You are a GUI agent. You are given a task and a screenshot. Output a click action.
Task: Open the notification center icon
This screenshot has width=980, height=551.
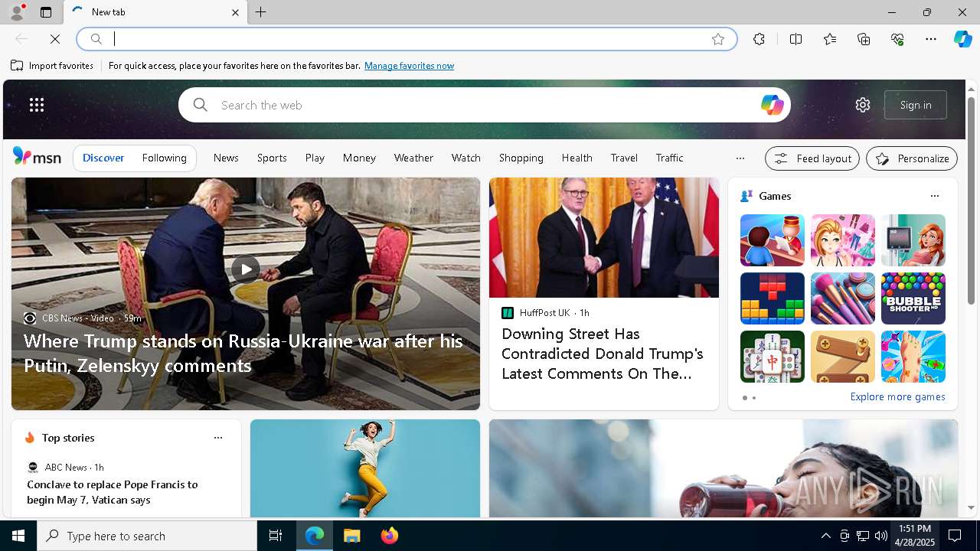click(x=955, y=536)
